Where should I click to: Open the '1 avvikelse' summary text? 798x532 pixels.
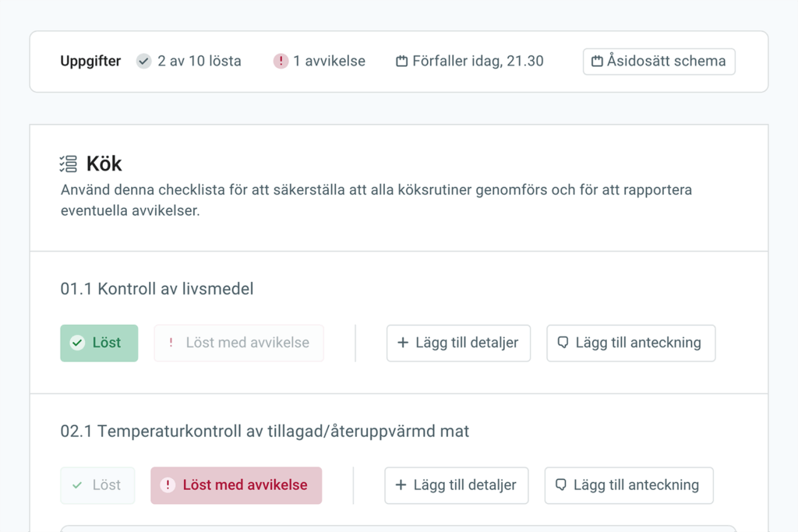tap(329, 62)
